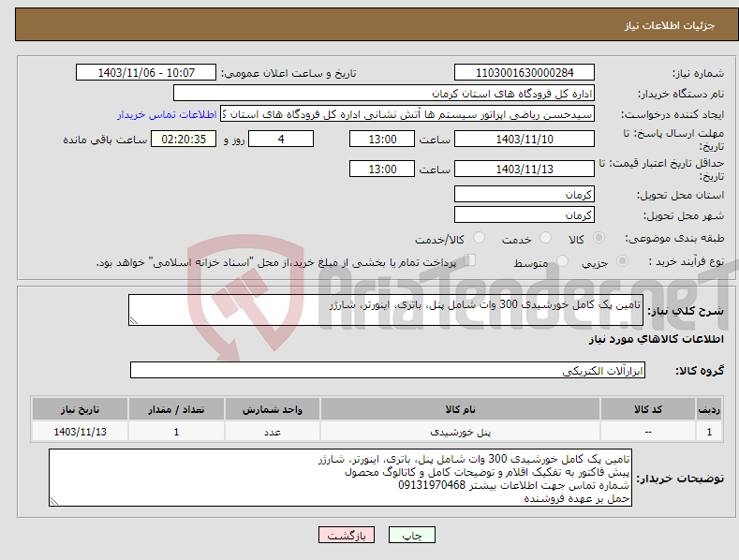Image resolution: width=739 pixels, height=560 pixels.
Task: Click the شماره نیاز number field
Action: 525,73
